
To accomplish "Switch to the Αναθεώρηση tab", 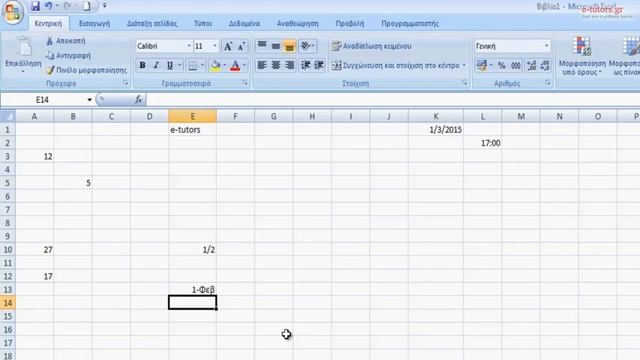I will tap(298, 24).
